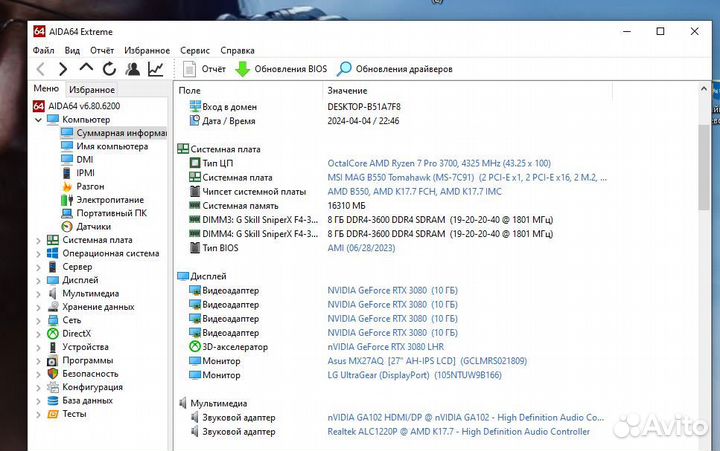Image resolution: width=720 pixels, height=451 pixels.
Task: Select AIDA64 v6.80.6200 root tree item
Action: coord(84,106)
